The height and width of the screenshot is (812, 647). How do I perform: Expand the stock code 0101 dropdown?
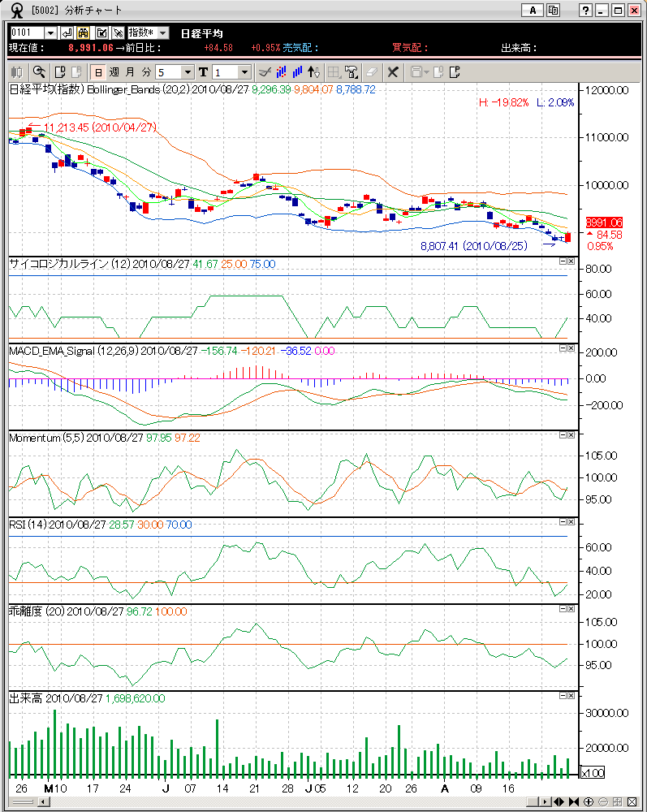pos(51,32)
